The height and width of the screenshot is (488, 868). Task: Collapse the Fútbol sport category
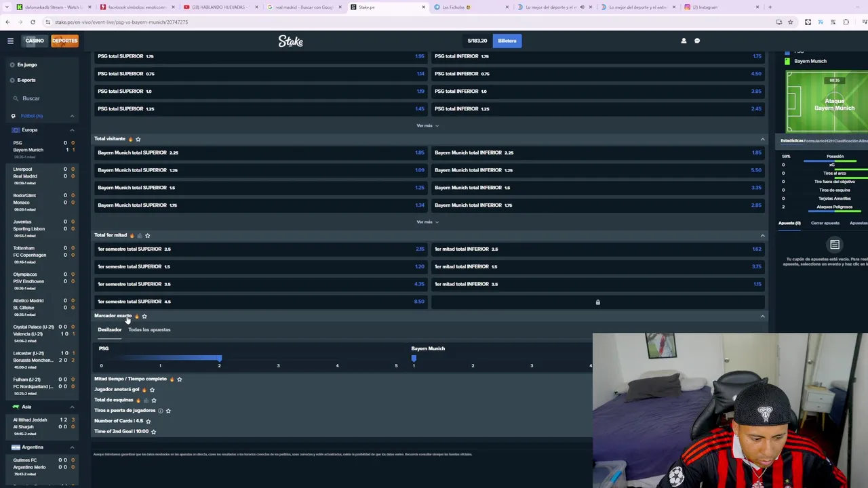click(x=72, y=116)
